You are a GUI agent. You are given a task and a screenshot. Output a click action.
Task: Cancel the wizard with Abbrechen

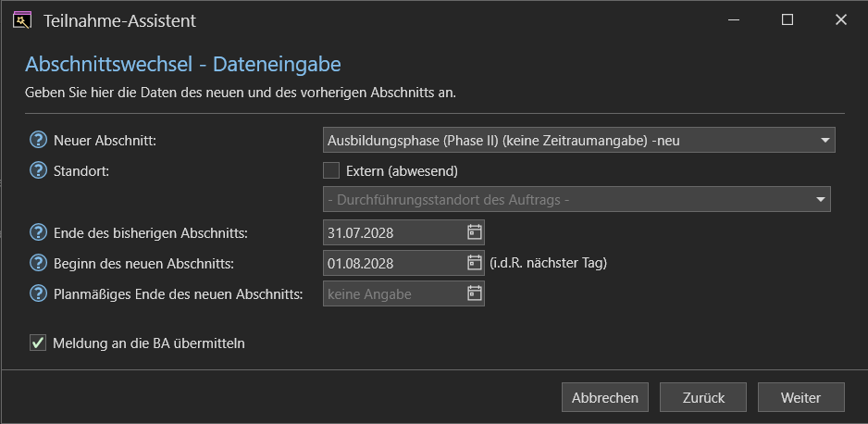[605, 397]
